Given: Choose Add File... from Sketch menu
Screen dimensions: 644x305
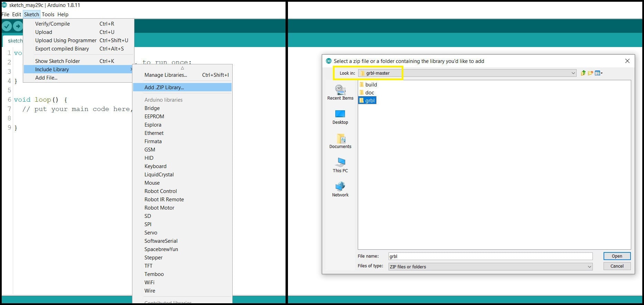Looking at the screenshot, I should (x=78, y=77).
